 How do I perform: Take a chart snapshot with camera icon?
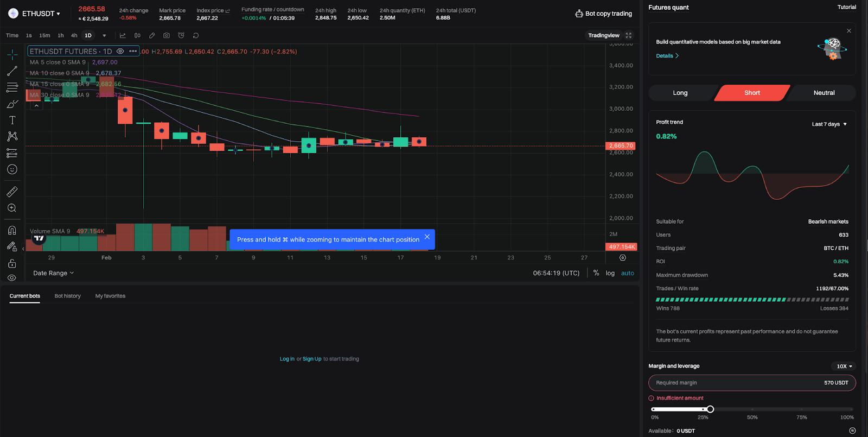167,35
